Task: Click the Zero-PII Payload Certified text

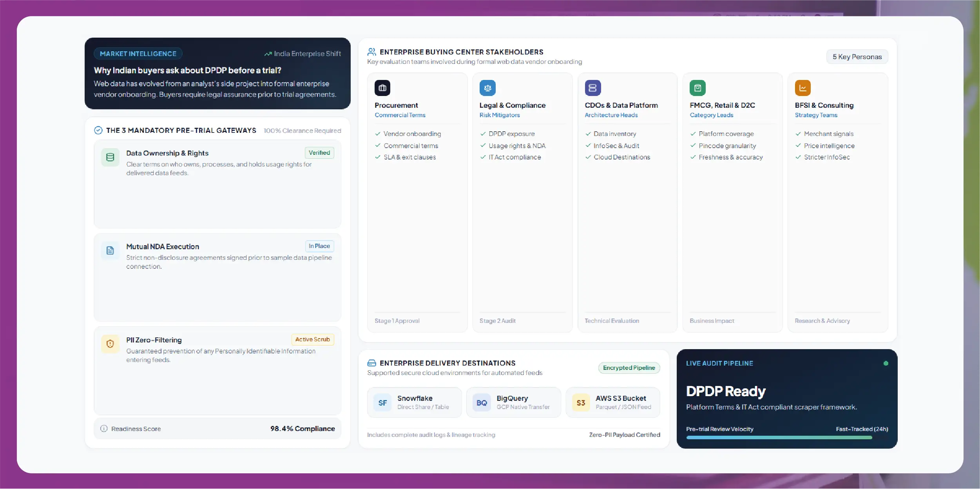Action: (x=625, y=435)
